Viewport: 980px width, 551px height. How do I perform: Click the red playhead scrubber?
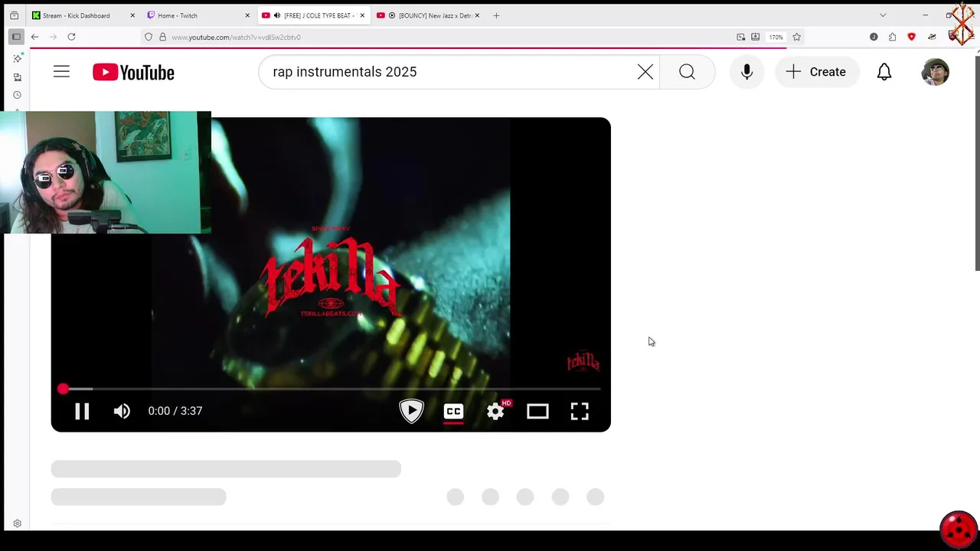63,390
